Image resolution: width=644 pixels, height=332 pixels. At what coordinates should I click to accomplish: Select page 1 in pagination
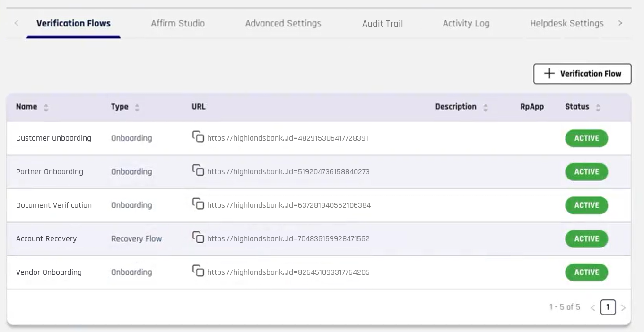click(x=608, y=308)
